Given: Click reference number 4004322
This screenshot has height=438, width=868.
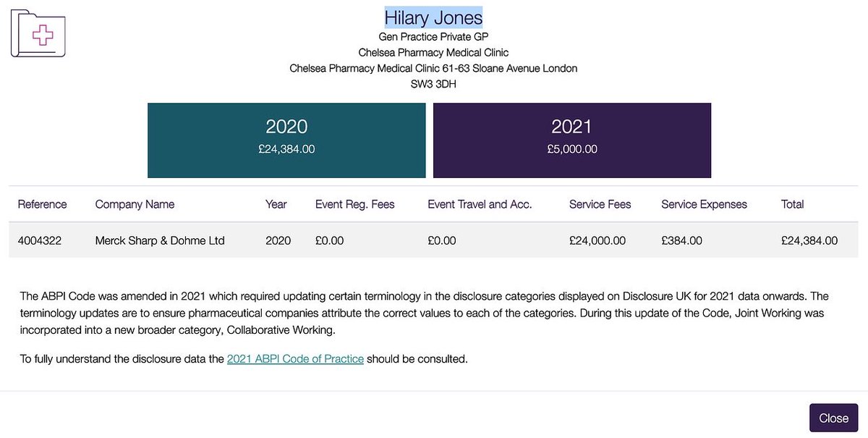Looking at the screenshot, I should (40, 240).
